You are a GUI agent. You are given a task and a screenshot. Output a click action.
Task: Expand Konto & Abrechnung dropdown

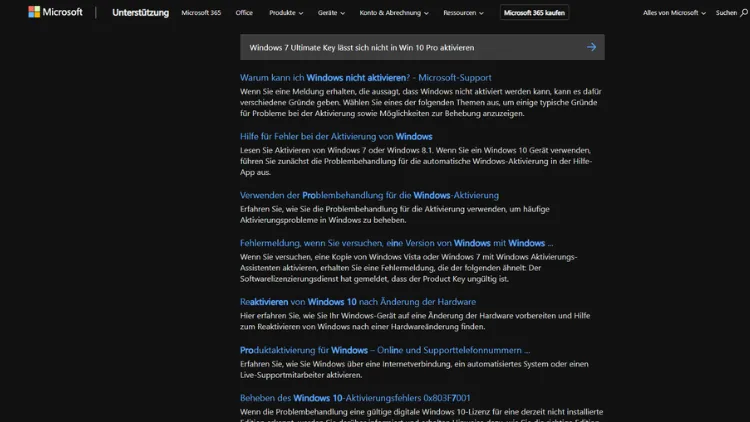[x=394, y=13]
